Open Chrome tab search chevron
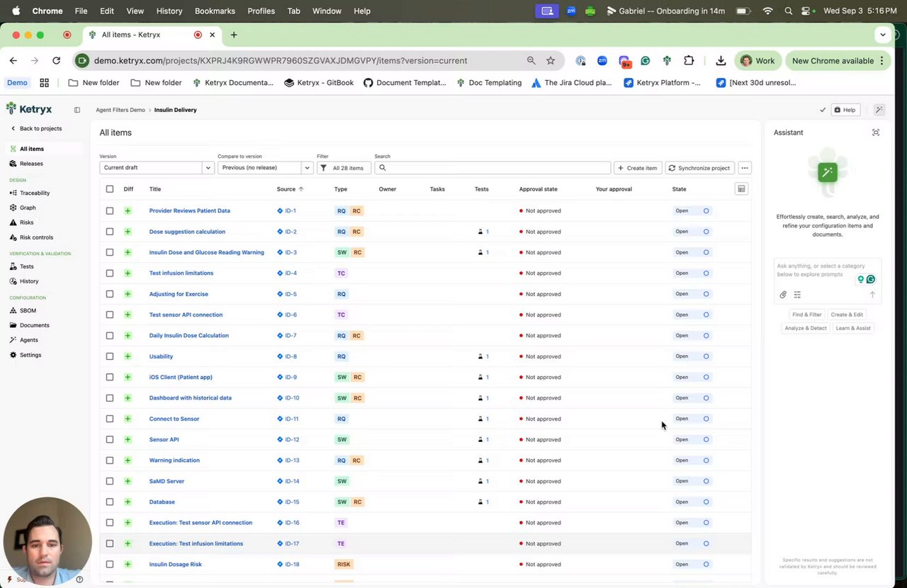The width and height of the screenshot is (907, 588). pos(882,35)
